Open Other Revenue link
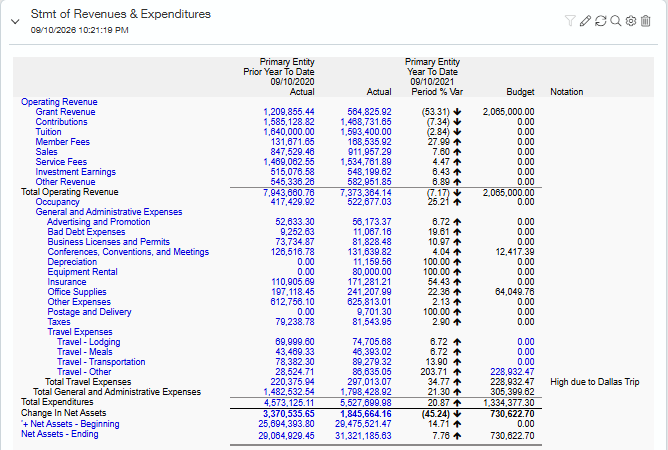Screen dimensions: 668x450 point(65,182)
